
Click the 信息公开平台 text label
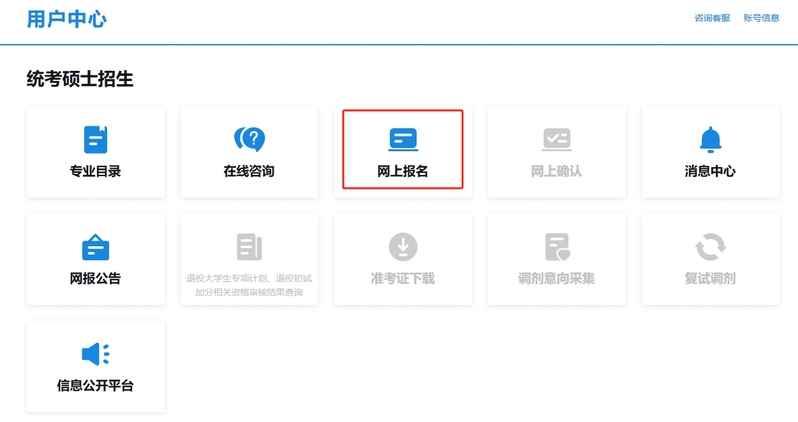(95, 385)
